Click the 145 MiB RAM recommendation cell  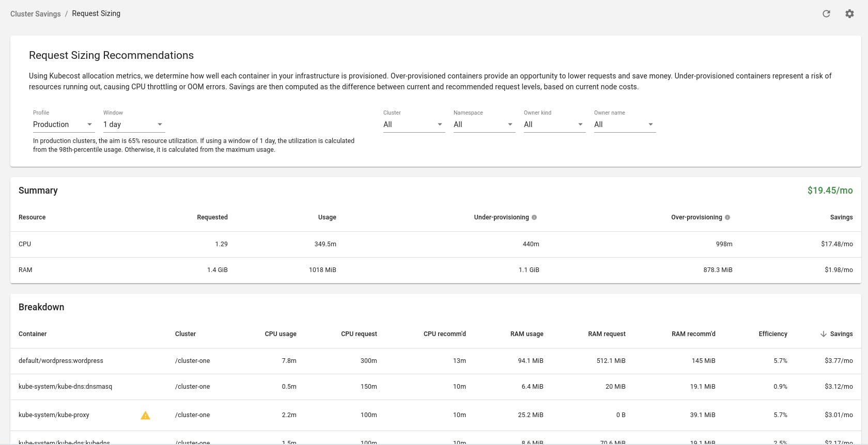[x=704, y=361]
